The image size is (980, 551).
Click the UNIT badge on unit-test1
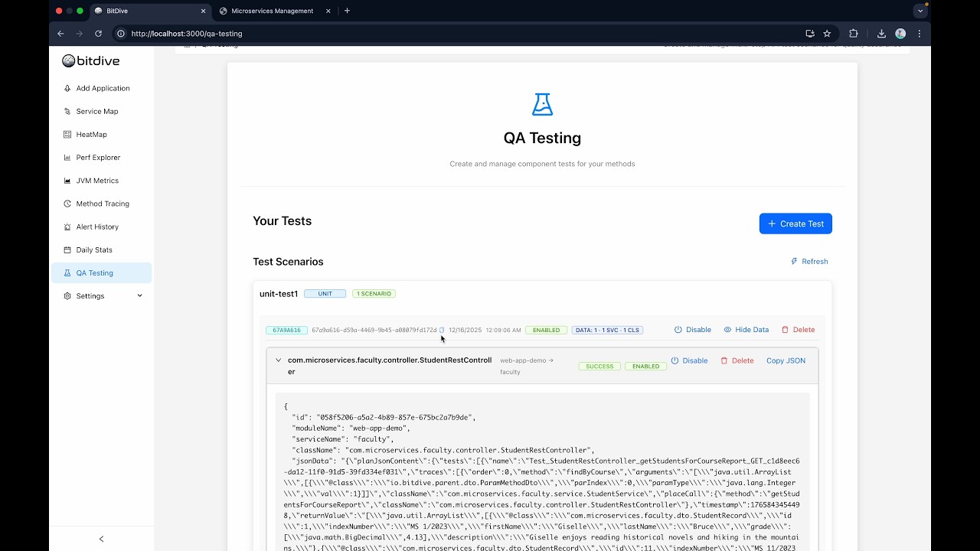(325, 294)
